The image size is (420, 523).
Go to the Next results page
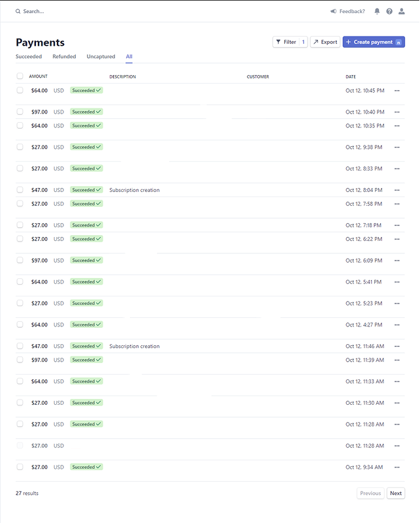[396, 494]
